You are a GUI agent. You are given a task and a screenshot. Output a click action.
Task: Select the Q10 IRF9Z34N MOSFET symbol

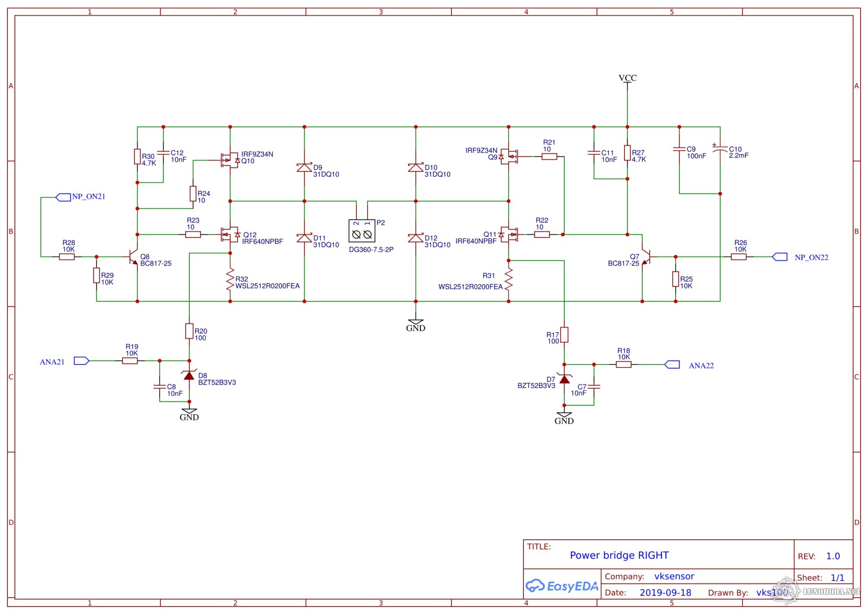coord(229,160)
